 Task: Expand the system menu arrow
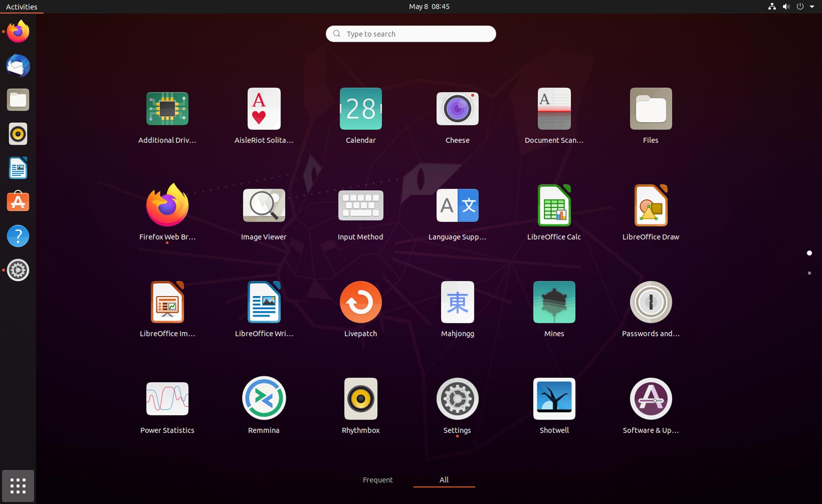(812, 6)
